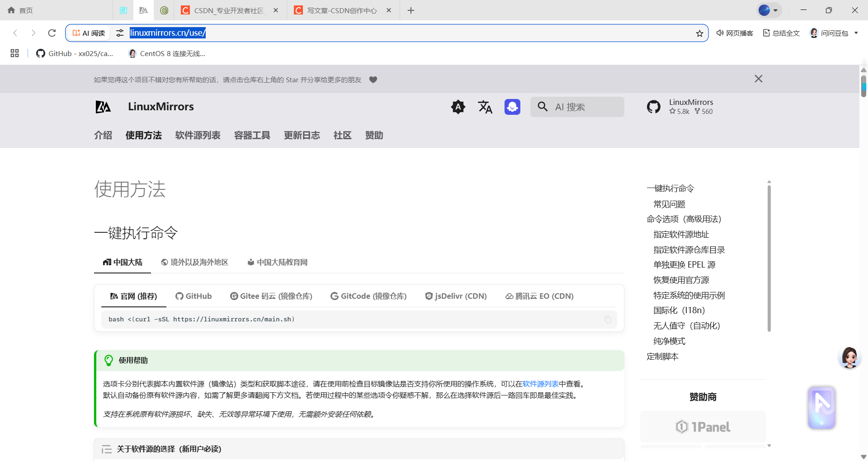
Task: Go forward to next page
Action: pyautogui.click(x=33, y=33)
